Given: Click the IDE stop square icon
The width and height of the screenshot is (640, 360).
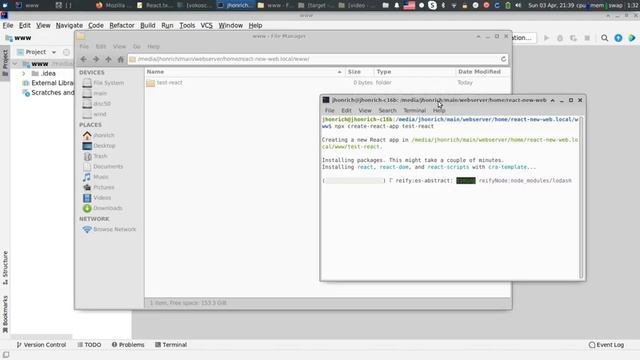Looking at the screenshot, I should [587, 38].
